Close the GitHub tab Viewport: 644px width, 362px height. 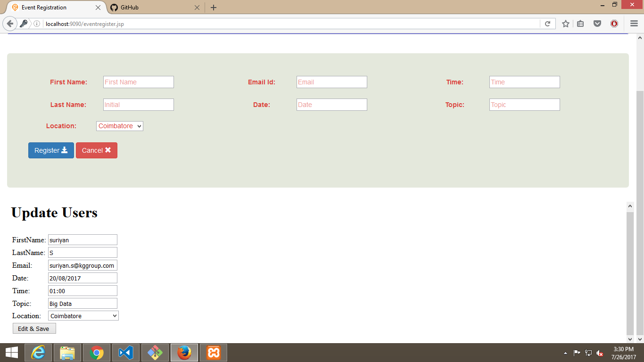pyautogui.click(x=197, y=8)
